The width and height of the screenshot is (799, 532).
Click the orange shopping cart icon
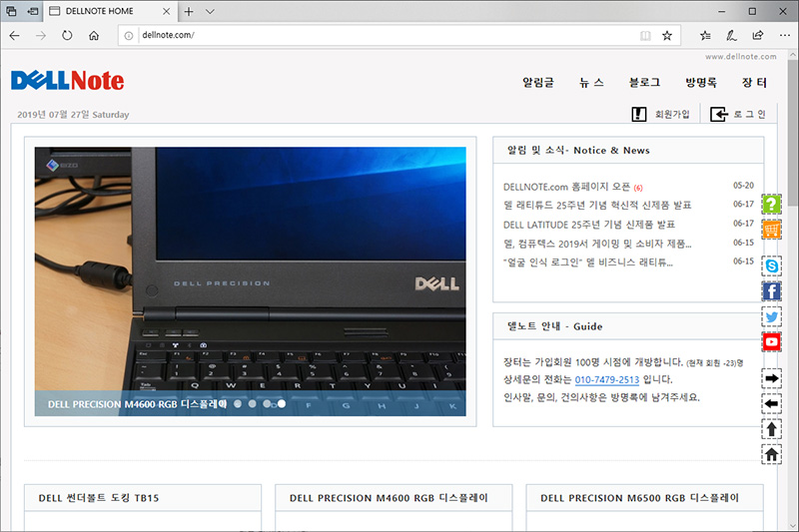(x=771, y=230)
